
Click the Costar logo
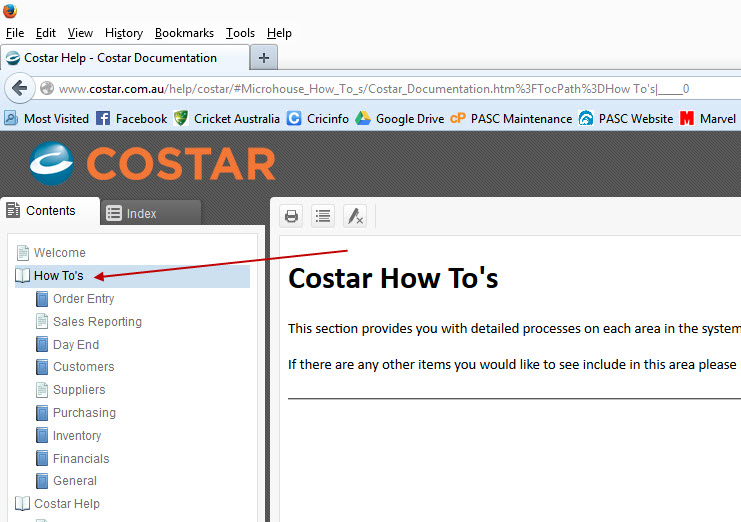(152, 163)
